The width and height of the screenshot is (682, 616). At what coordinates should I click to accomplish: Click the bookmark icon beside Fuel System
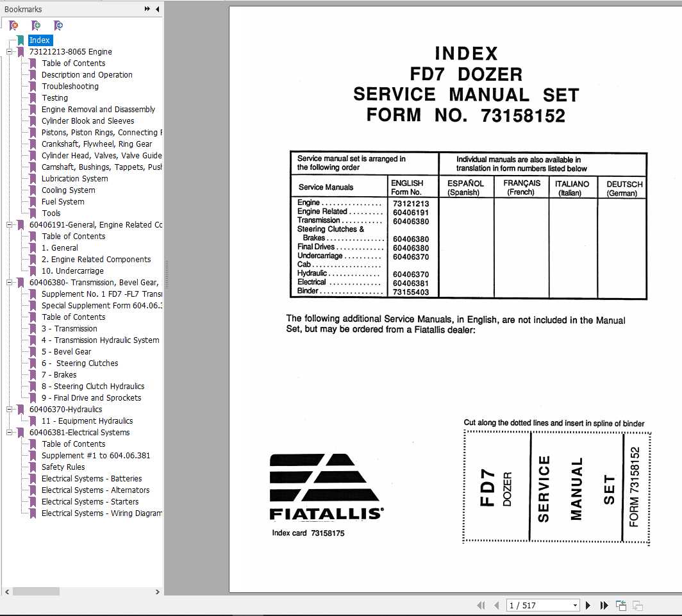point(33,202)
